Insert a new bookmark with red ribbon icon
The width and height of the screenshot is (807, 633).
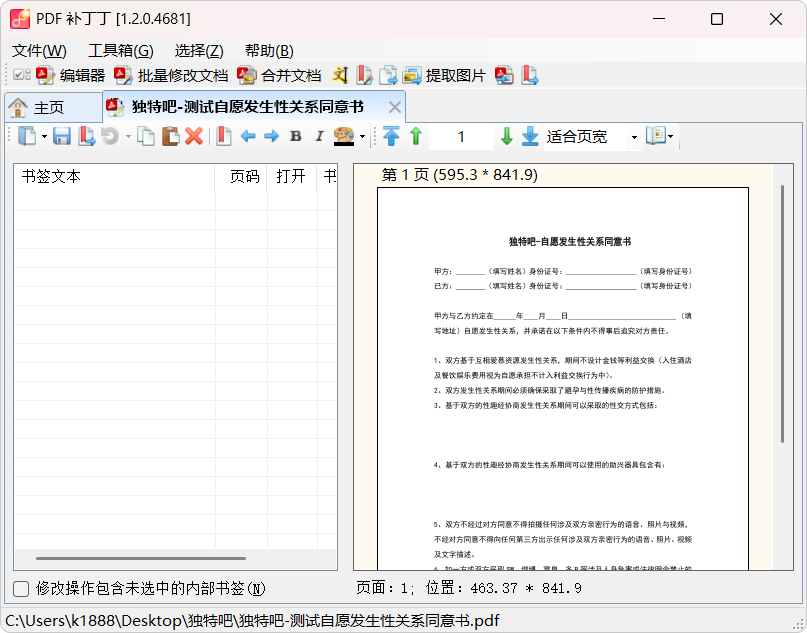click(x=223, y=136)
